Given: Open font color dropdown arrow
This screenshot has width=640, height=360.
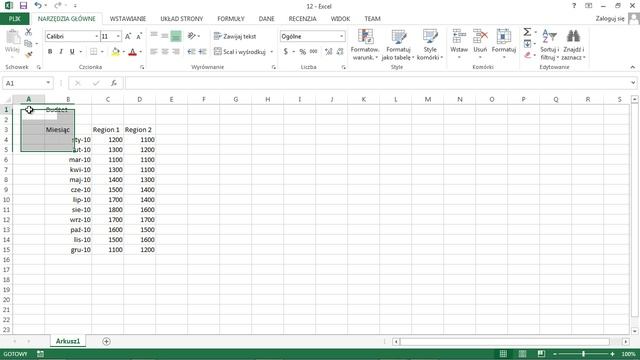Looking at the screenshot, I should pyautogui.click(x=140, y=52).
